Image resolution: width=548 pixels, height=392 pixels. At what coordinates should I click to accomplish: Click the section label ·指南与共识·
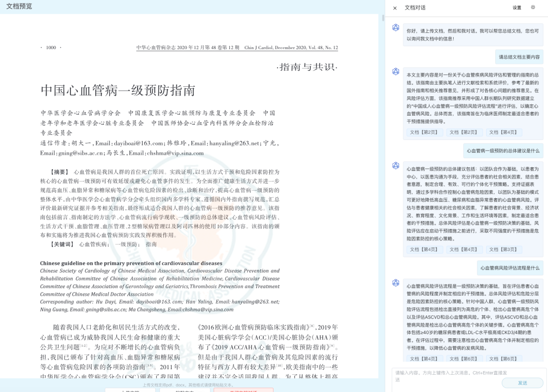307,67
